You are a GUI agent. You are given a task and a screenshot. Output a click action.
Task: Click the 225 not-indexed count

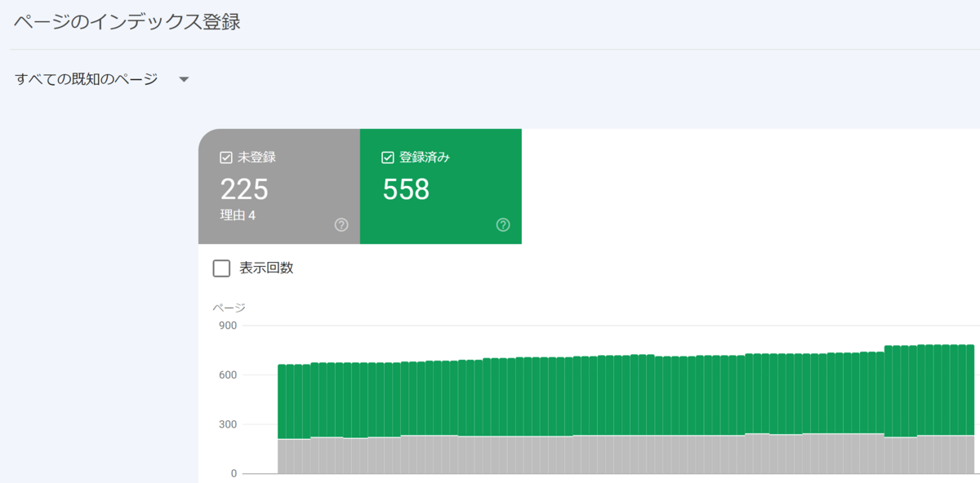tap(244, 189)
